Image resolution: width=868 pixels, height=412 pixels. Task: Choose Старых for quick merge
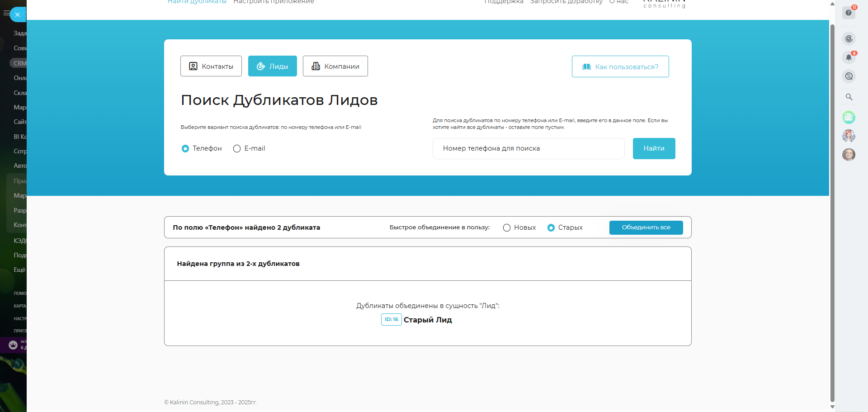point(551,228)
